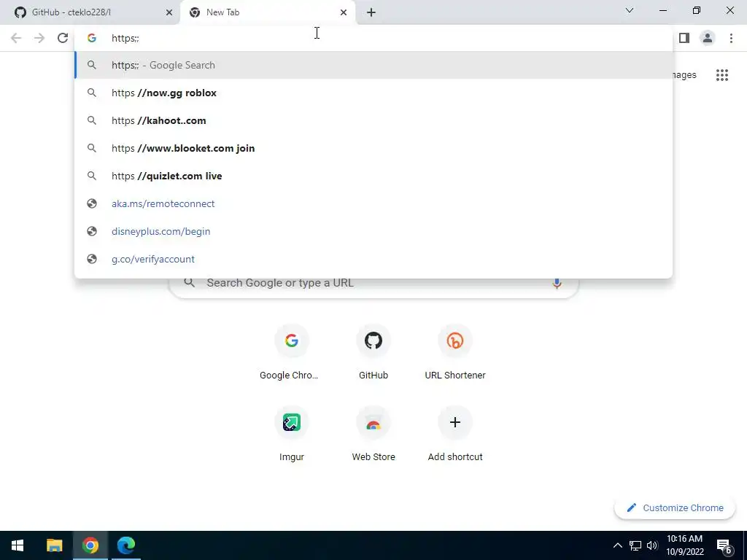This screenshot has height=560, width=747.
Task: Minimize the Chrome window
Action: pos(662,10)
